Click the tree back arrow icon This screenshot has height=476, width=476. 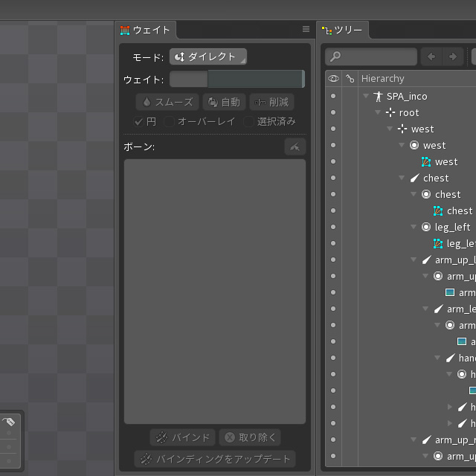431,57
